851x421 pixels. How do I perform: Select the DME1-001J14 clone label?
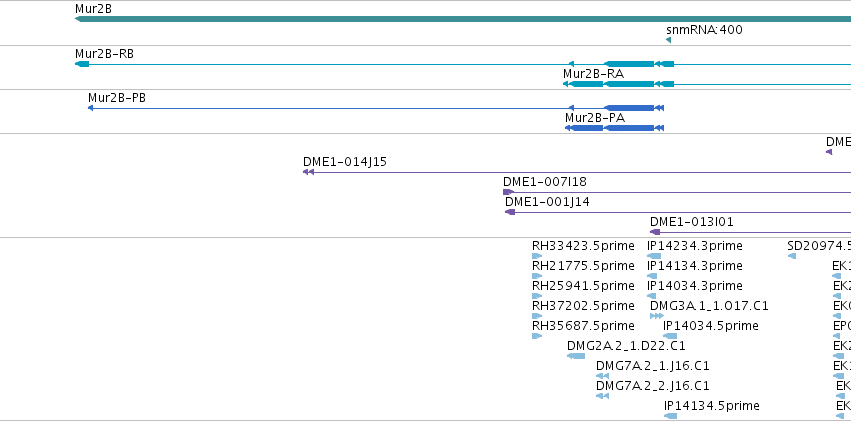click(x=547, y=202)
